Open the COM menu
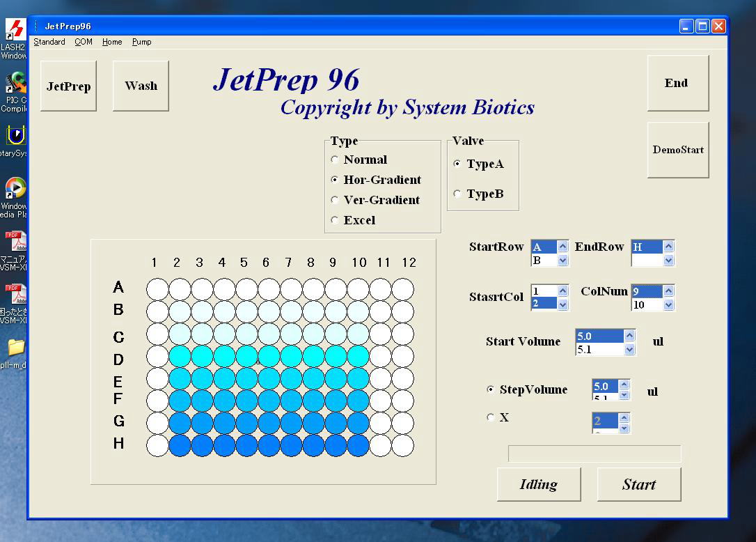The width and height of the screenshot is (756, 542). (84, 42)
